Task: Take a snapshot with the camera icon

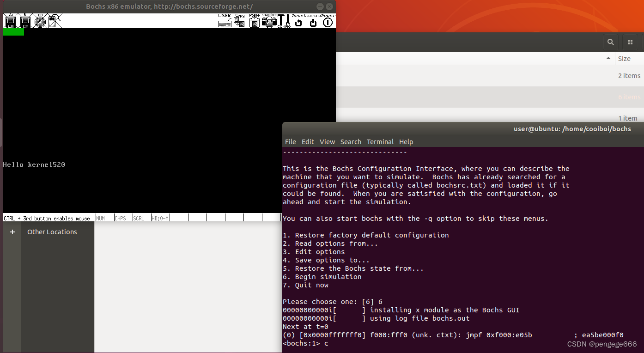Action: coord(269,21)
